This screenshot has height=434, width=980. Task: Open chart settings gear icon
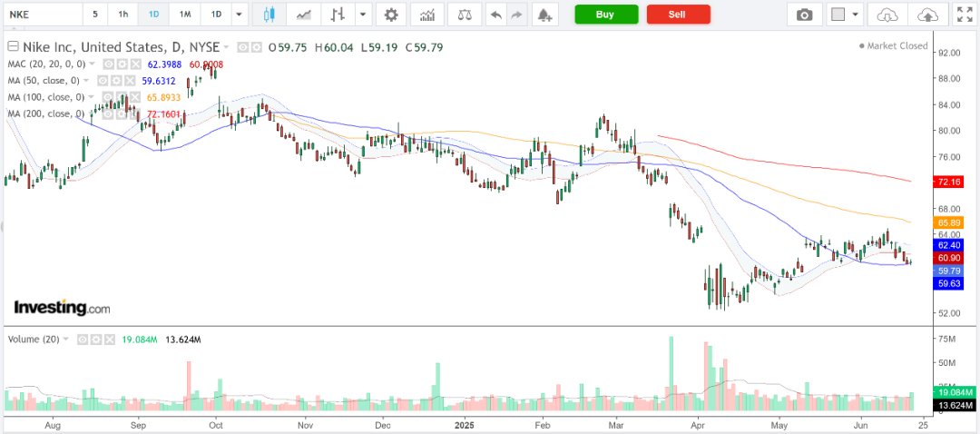tap(391, 15)
